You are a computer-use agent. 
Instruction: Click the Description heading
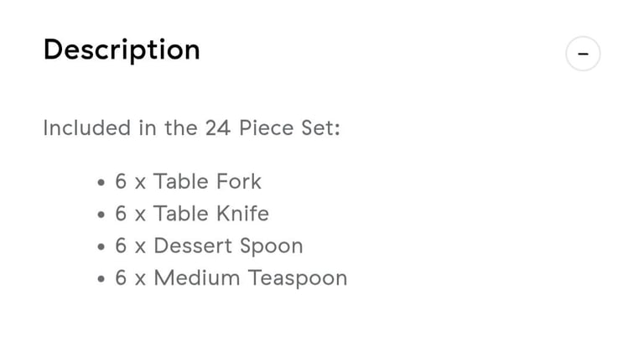122,50
